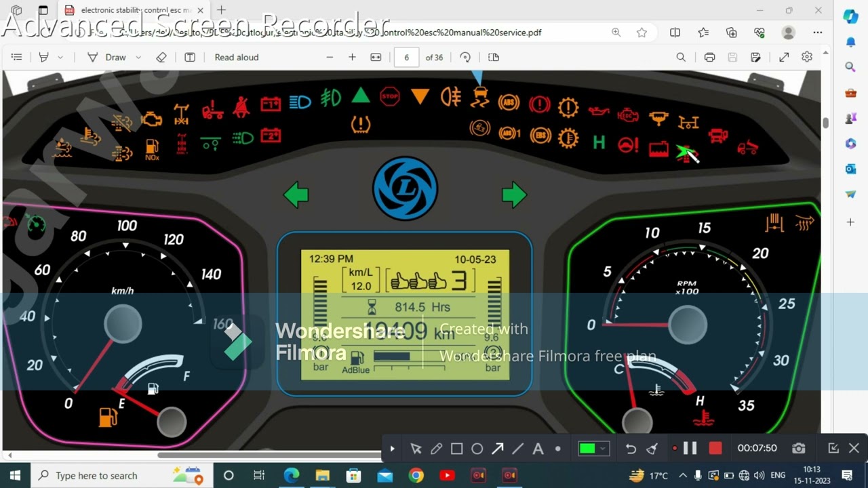
Task: Open a new browser tab
Action: point(221,10)
